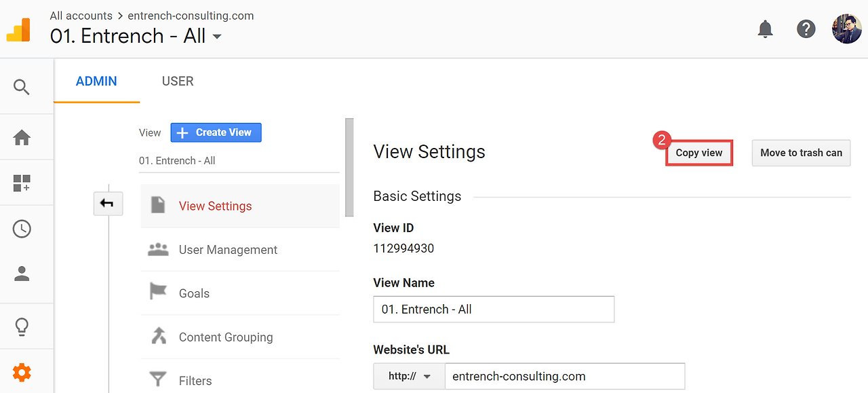Open Customization dashboards icon in sidebar
The height and width of the screenshot is (393, 868).
(x=22, y=183)
